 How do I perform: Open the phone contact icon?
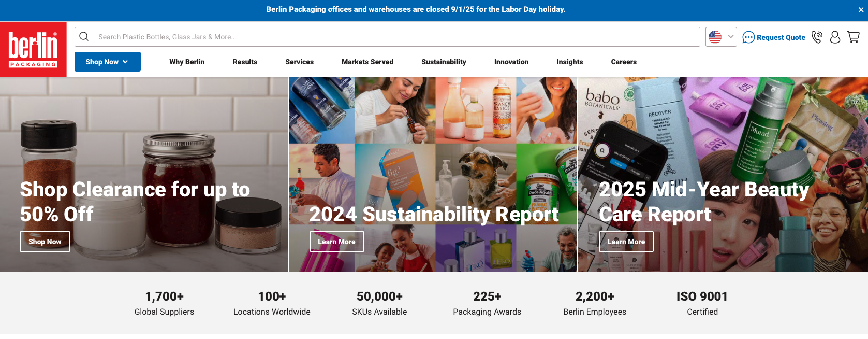click(x=817, y=37)
